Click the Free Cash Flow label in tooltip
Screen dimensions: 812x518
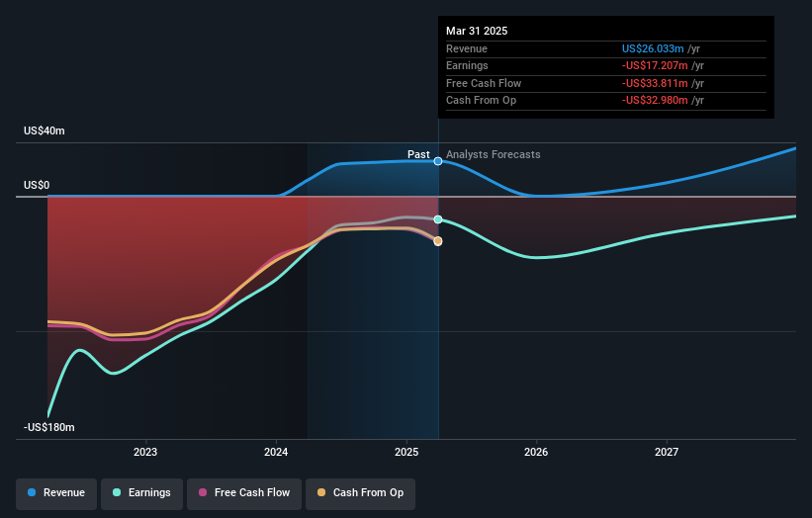[484, 83]
